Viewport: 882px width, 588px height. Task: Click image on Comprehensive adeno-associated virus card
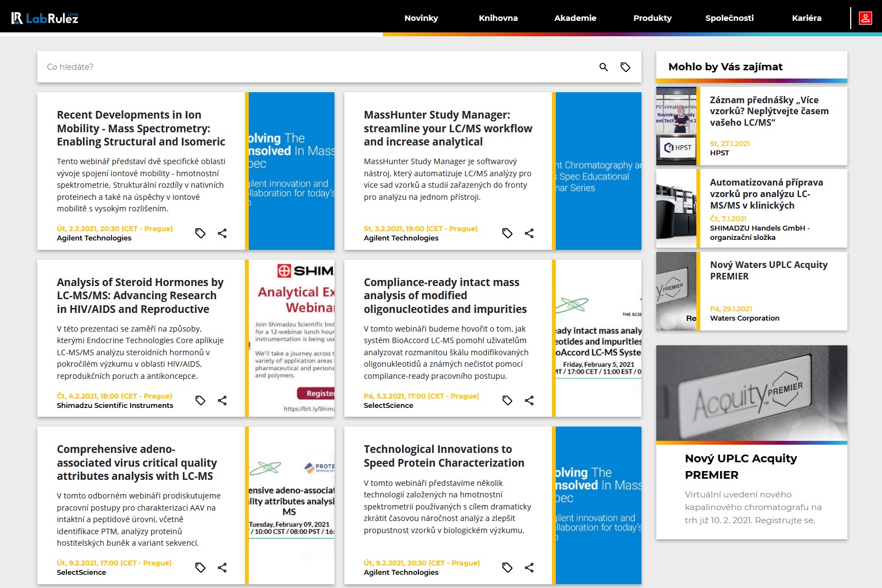292,505
